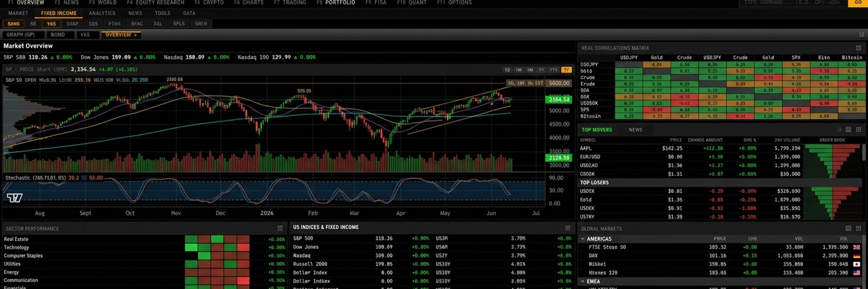Screen dimensions: 868x289
Task: Click the 2164.58 current price marker
Action: tap(559, 100)
